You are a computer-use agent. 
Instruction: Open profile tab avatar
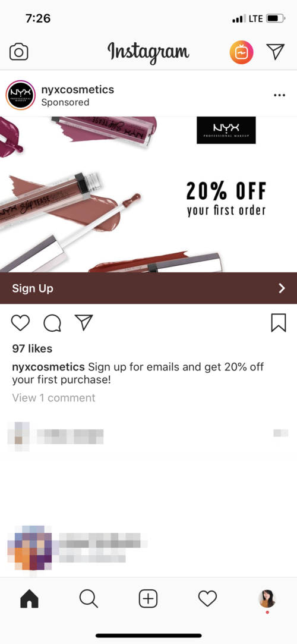[x=267, y=599]
